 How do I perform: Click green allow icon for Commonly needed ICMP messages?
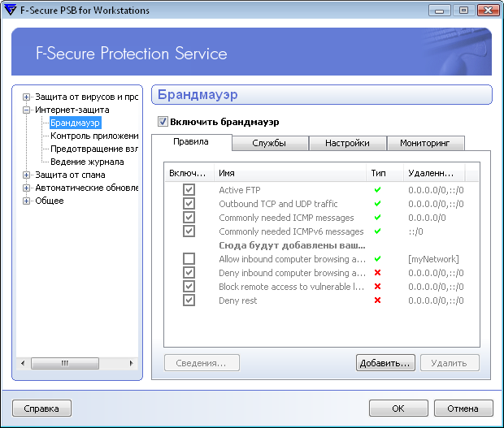point(377,218)
